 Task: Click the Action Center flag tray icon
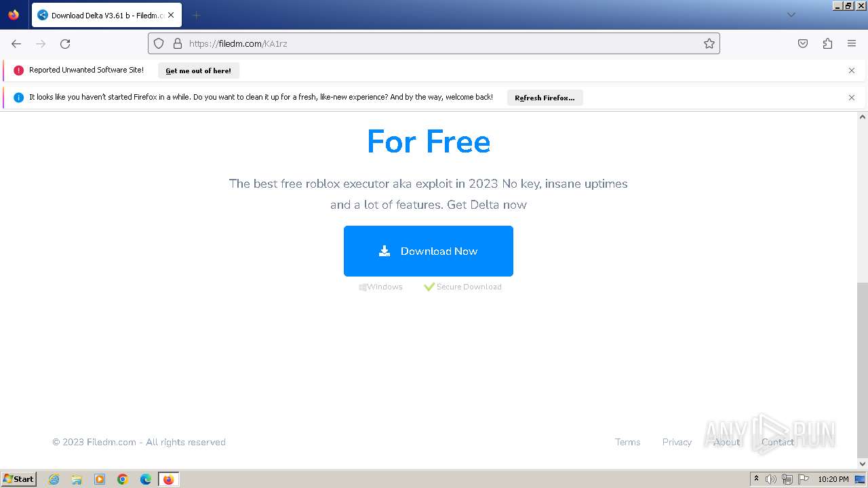coord(804,479)
